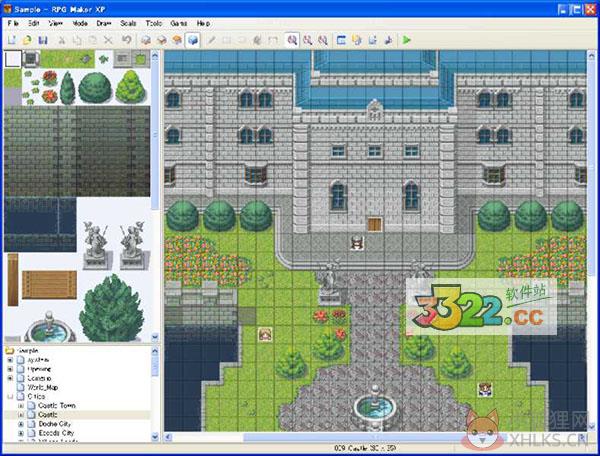The width and height of the screenshot is (600, 456).
Task: Pick the blank eraser tile in the palette
Action: click(13, 59)
